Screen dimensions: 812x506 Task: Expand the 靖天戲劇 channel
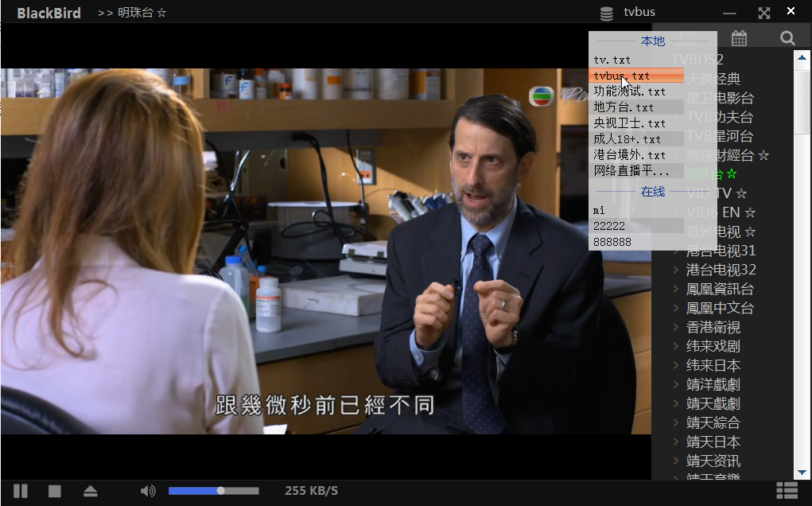676,403
